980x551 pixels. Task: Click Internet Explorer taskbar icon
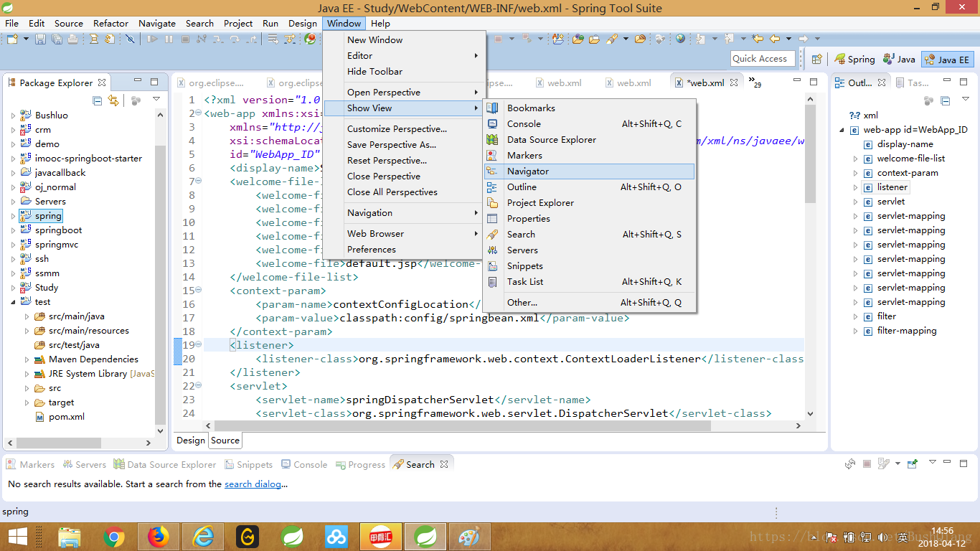pyautogui.click(x=202, y=537)
